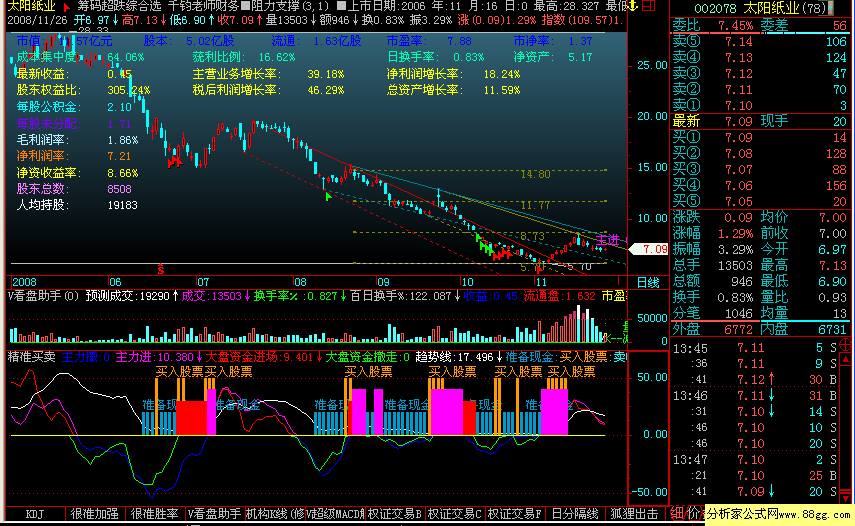Click the 市盈率 7.88 fundamentals field
This screenshot has height=526, width=855.
429,41
